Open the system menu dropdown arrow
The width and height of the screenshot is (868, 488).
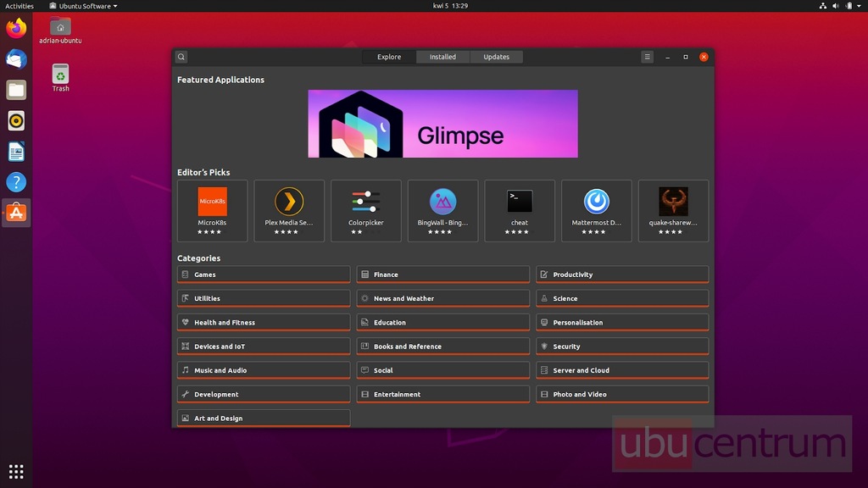[860, 6]
